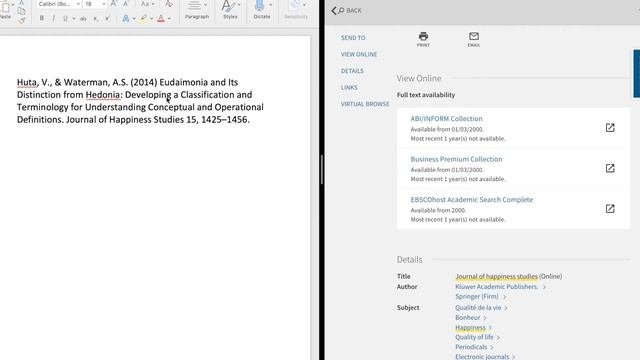Open the Paragraph settings group
The width and height of the screenshot is (640, 360).
(x=197, y=10)
